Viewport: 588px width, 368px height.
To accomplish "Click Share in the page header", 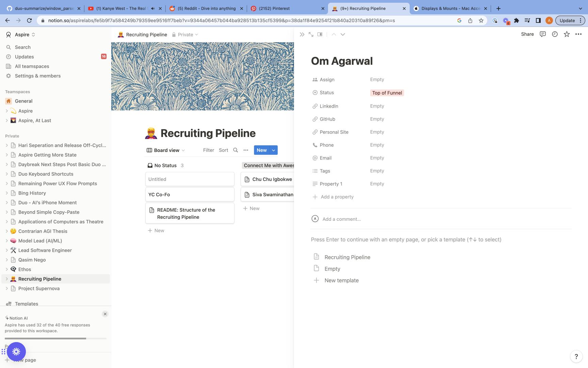I will (527, 34).
